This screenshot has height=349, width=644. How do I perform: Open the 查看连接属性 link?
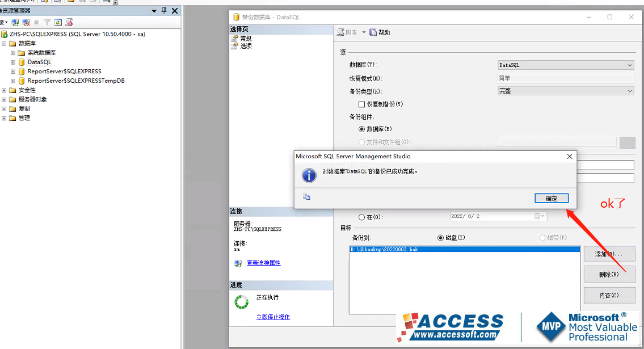pyautogui.click(x=264, y=263)
